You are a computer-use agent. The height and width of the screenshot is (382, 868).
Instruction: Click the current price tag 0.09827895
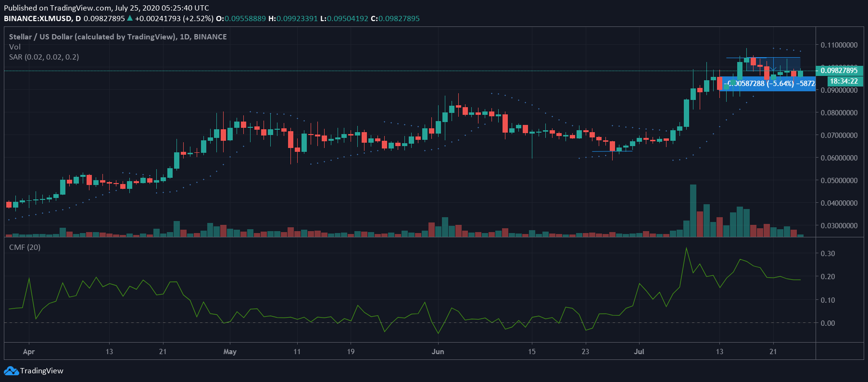click(x=839, y=71)
